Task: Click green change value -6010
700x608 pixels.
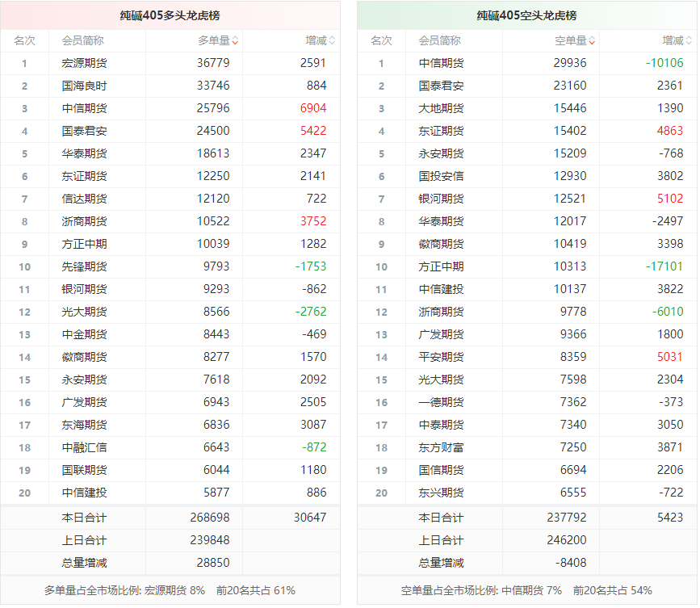Action: [668, 312]
